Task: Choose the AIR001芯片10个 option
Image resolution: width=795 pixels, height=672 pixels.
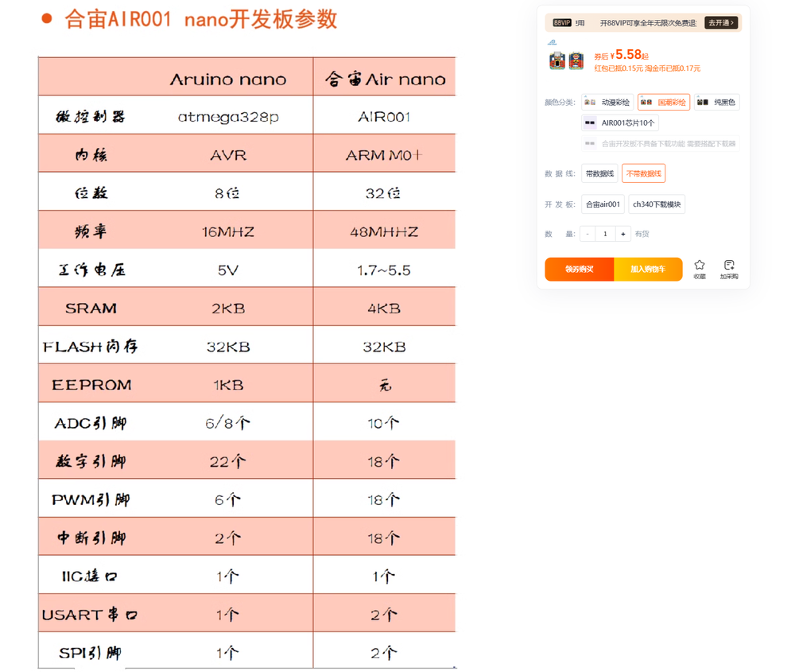Action: [619, 122]
